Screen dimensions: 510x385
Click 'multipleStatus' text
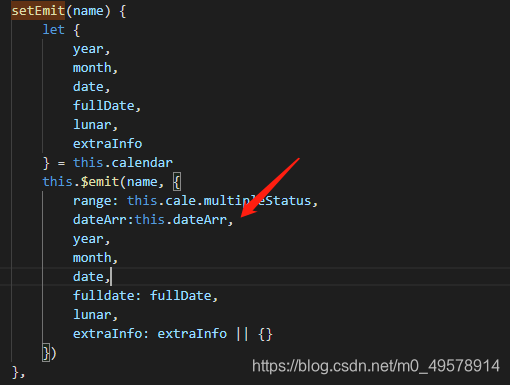coord(257,201)
